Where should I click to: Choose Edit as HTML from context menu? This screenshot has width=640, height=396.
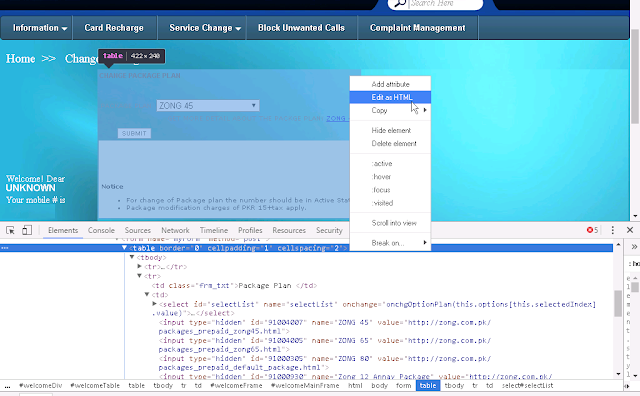click(x=390, y=97)
